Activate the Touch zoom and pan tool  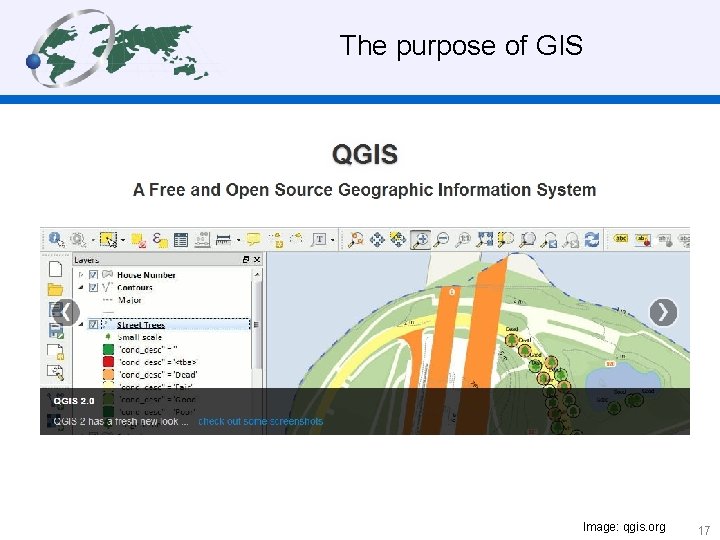(x=356, y=239)
